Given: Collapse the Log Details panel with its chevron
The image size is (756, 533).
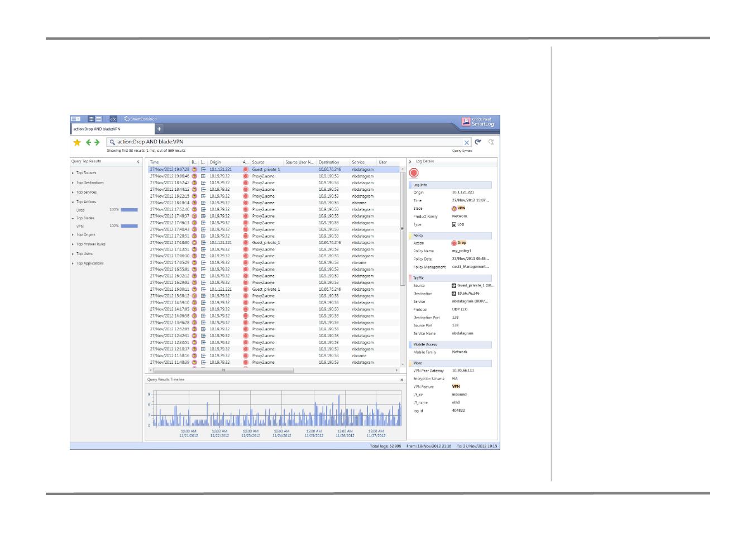Looking at the screenshot, I should (x=411, y=161).
